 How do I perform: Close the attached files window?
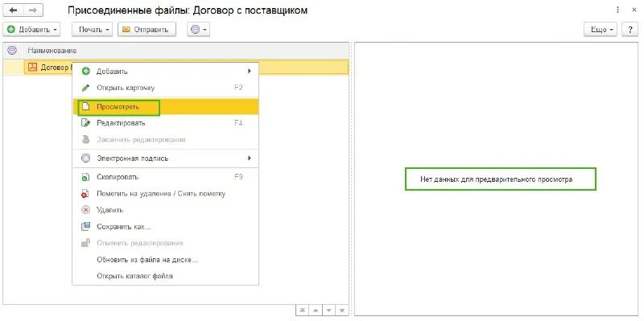[634, 10]
